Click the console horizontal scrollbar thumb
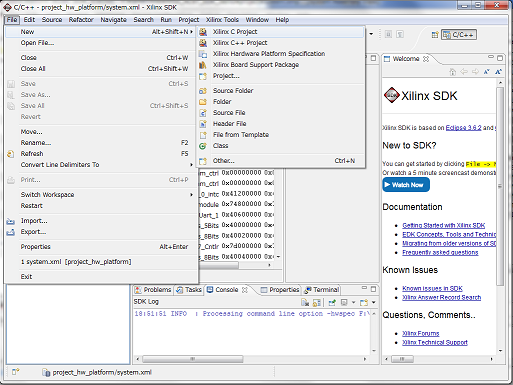The image size is (513, 385). pyautogui.click(x=193, y=359)
